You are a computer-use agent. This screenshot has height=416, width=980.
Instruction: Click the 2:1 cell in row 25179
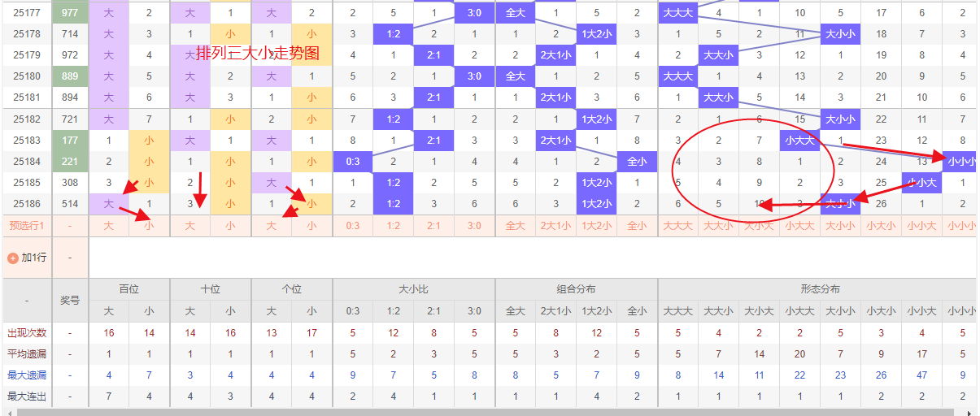(434, 55)
